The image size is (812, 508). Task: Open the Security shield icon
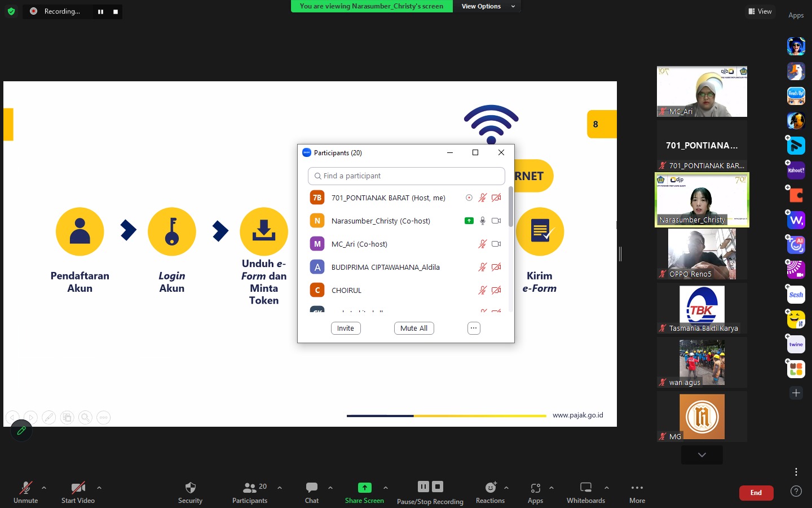[190, 488]
